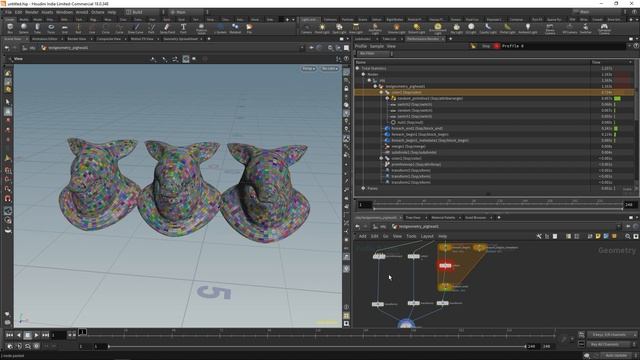Click the Switcher shelf icon
Viewport: 640px width, 360px height.
point(586,28)
